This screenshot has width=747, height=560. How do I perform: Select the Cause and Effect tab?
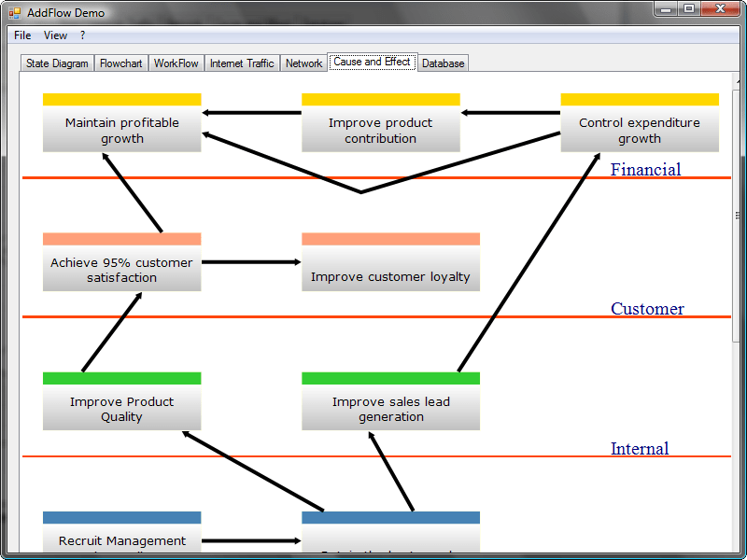372,62
